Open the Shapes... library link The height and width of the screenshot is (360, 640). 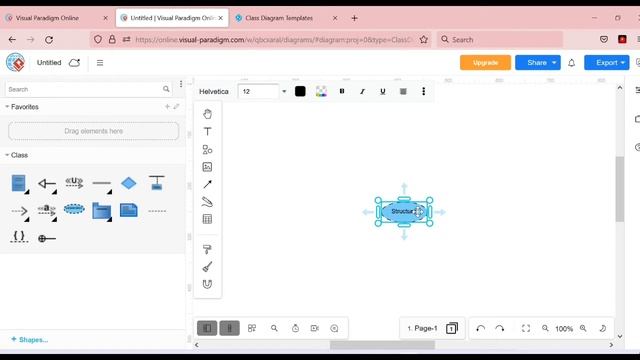click(29, 340)
